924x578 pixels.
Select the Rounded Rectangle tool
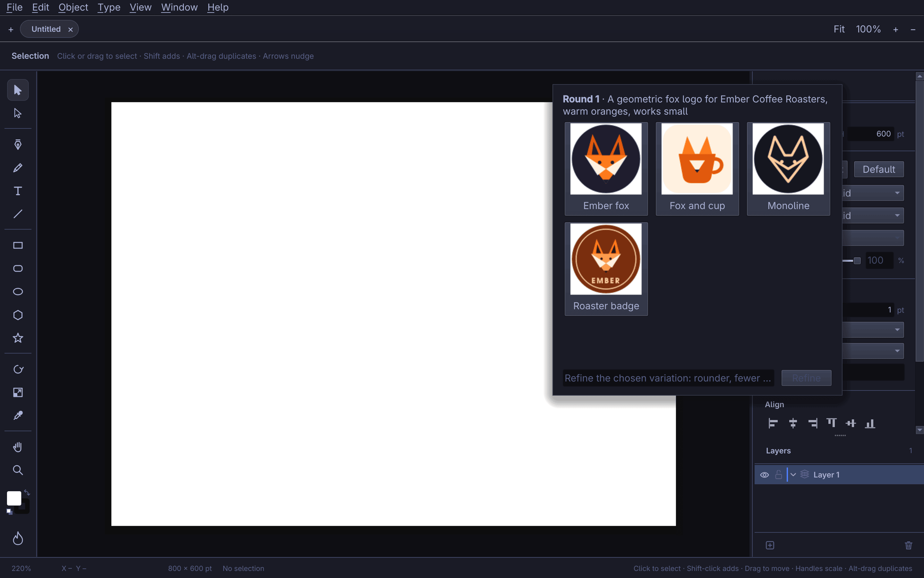click(x=18, y=268)
